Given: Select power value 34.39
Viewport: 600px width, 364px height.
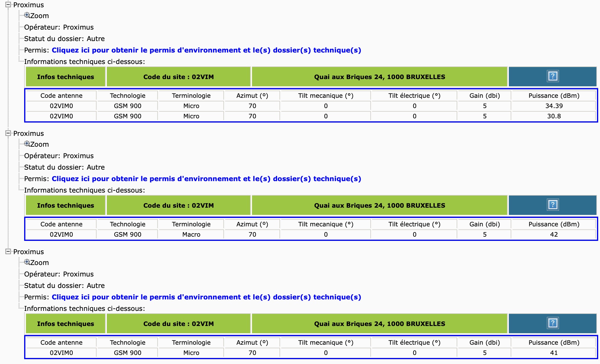Looking at the screenshot, I should (554, 106).
